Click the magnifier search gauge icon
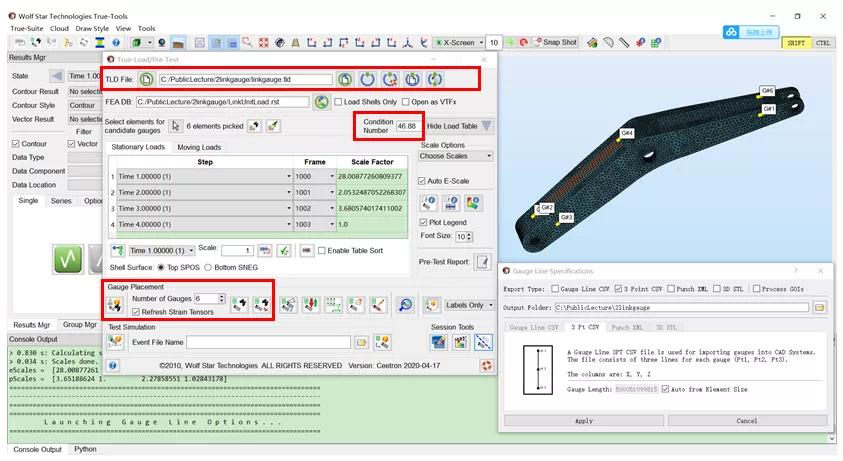 point(405,305)
